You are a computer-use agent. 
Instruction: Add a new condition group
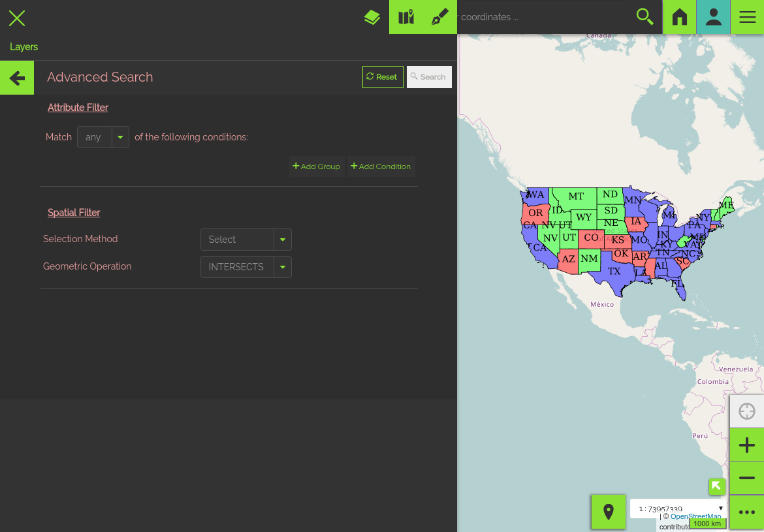pyautogui.click(x=317, y=166)
